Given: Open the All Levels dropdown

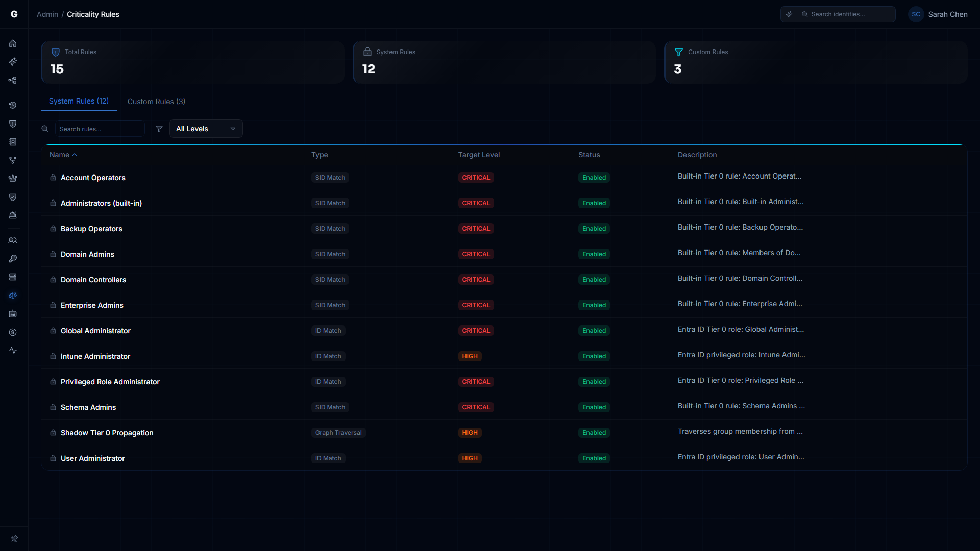Looking at the screenshot, I should [206, 129].
